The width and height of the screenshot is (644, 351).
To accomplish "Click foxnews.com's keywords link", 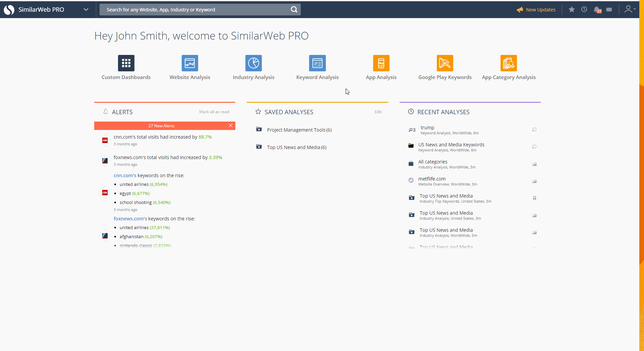I will pos(130,219).
